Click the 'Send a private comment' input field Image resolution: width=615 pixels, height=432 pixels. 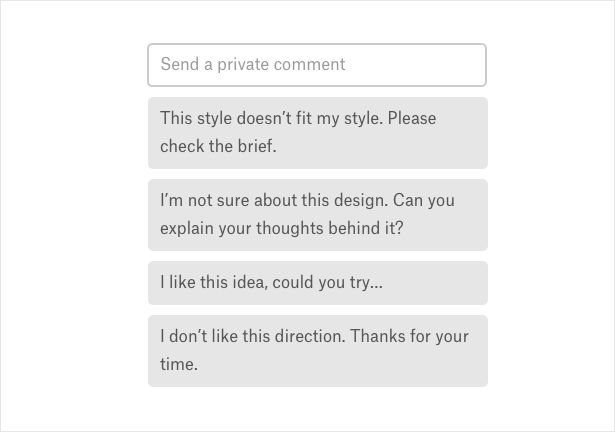click(x=317, y=65)
